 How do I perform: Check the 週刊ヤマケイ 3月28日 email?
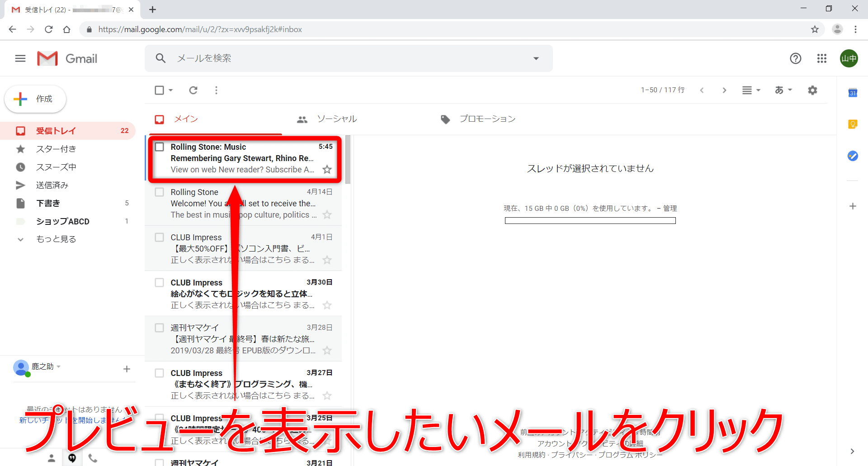[x=159, y=328]
